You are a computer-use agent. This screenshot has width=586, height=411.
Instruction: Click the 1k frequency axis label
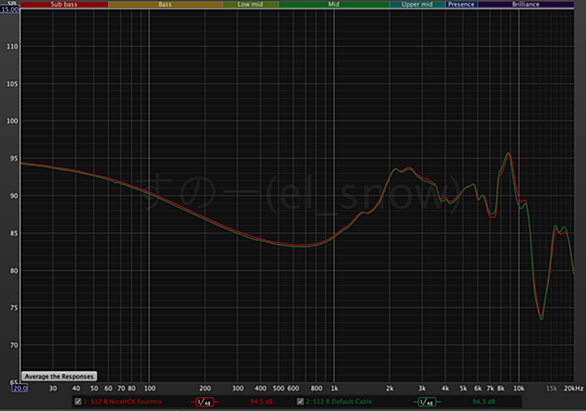(x=334, y=389)
